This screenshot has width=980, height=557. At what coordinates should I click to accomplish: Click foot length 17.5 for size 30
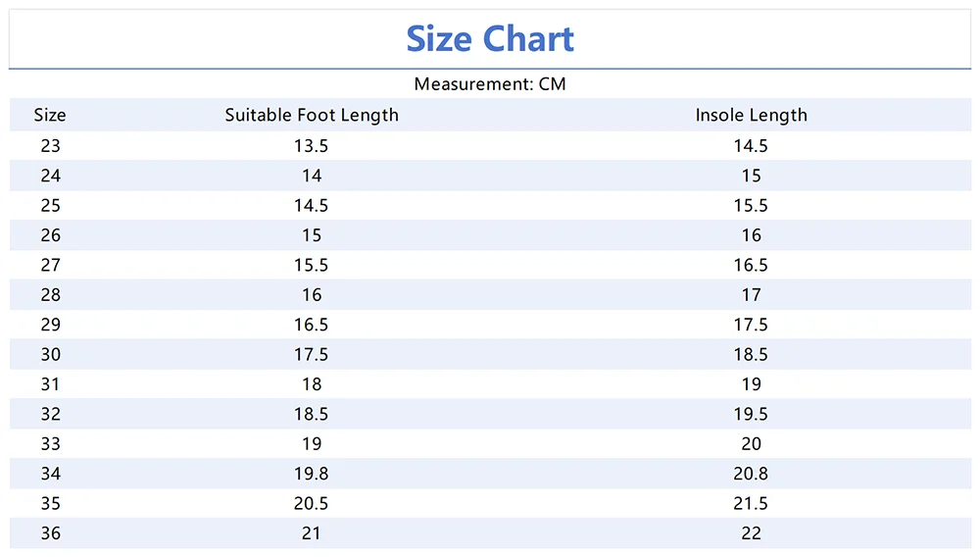click(x=312, y=354)
